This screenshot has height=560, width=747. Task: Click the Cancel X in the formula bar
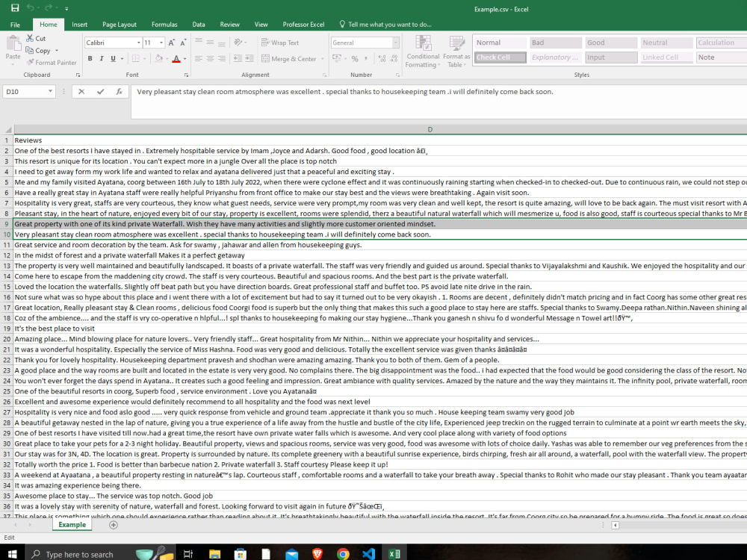pos(81,91)
